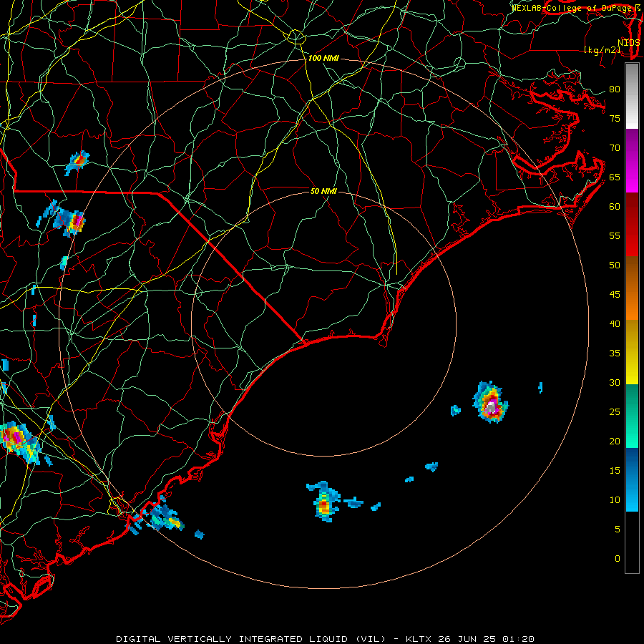The height and width of the screenshot is (644, 644).
Task: Click the 10 value on the VIL scale
Action: click(x=615, y=500)
